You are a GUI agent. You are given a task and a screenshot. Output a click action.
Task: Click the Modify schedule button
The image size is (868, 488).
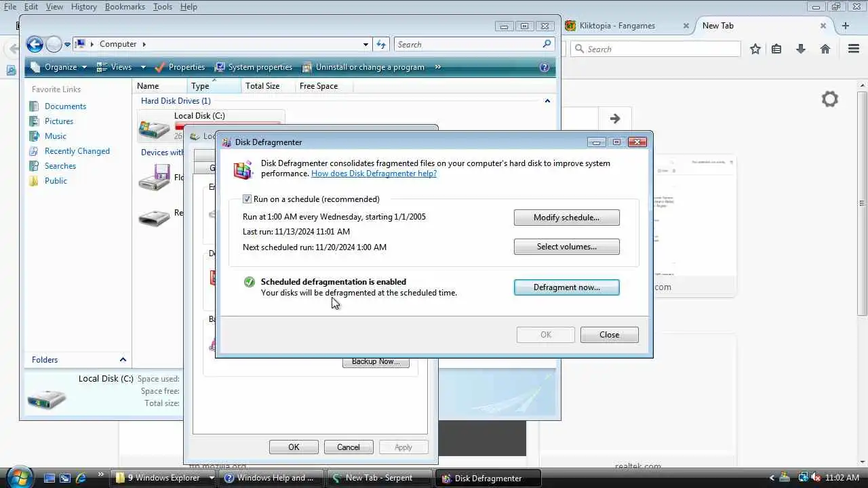(x=566, y=218)
